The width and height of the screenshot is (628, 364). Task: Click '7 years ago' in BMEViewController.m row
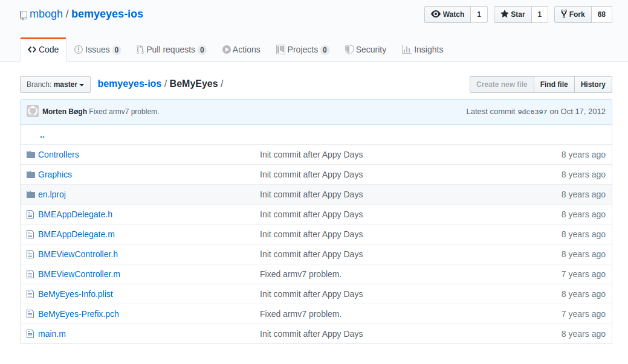583,274
